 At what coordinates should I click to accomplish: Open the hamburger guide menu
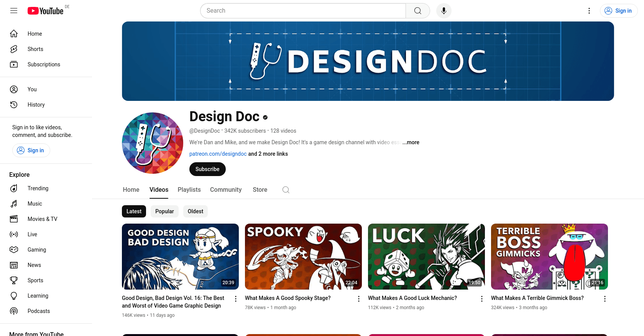tap(14, 11)
